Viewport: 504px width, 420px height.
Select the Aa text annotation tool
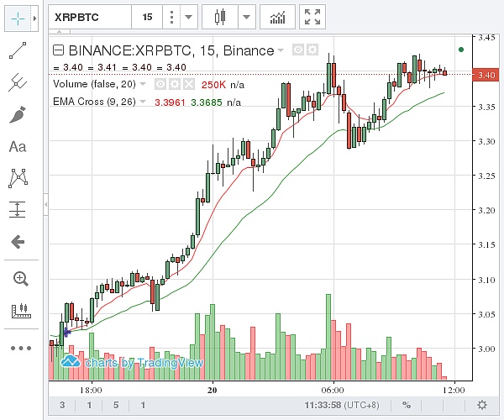(18, 147)
